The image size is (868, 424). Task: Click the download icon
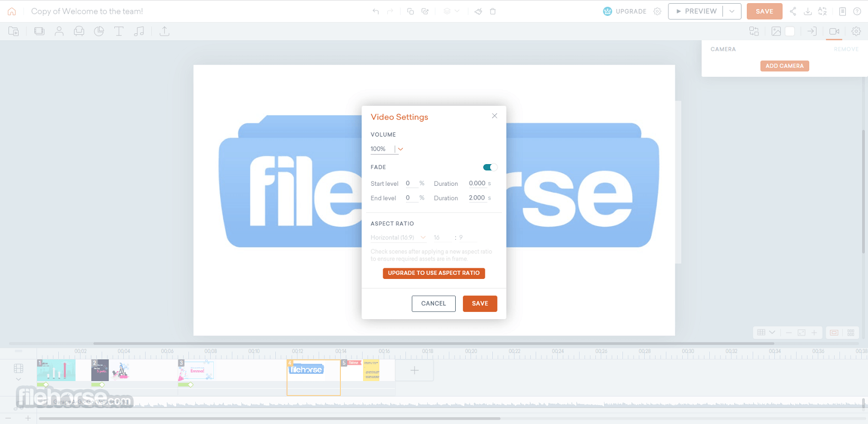[808, 11]
